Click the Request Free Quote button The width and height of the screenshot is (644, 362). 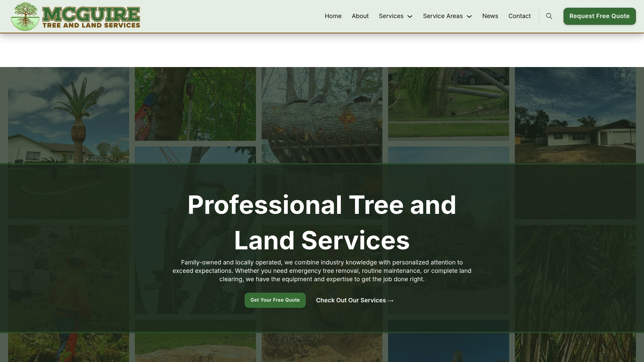click(599, 16)
